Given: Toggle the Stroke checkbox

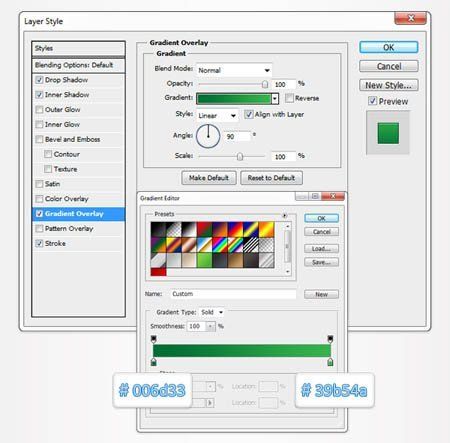Looking at the screenshot, I should [39, 243].
